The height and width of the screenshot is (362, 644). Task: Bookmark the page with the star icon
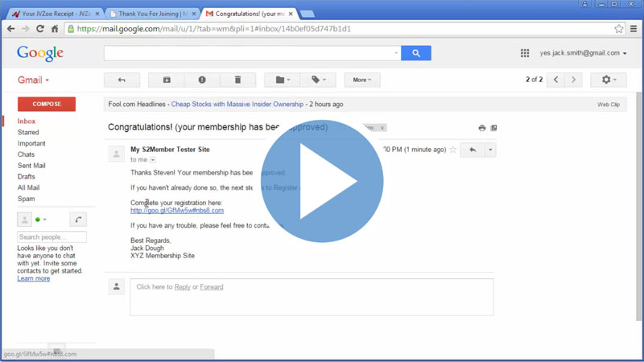pos(618,29)
